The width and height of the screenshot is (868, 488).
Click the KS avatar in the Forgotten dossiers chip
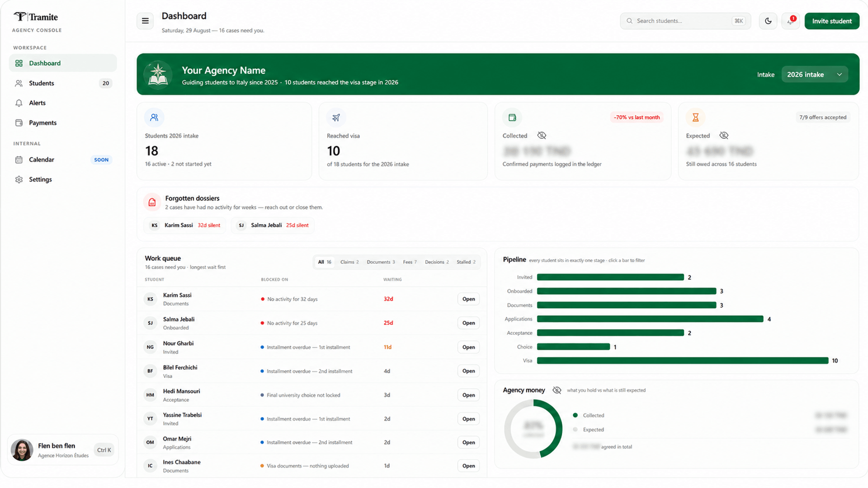[155, 225]
